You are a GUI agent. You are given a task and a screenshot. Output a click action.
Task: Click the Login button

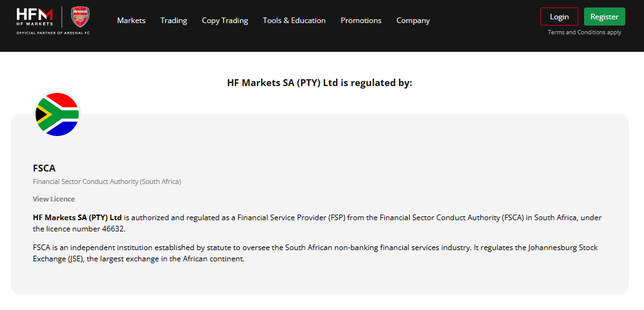(560, 17)
